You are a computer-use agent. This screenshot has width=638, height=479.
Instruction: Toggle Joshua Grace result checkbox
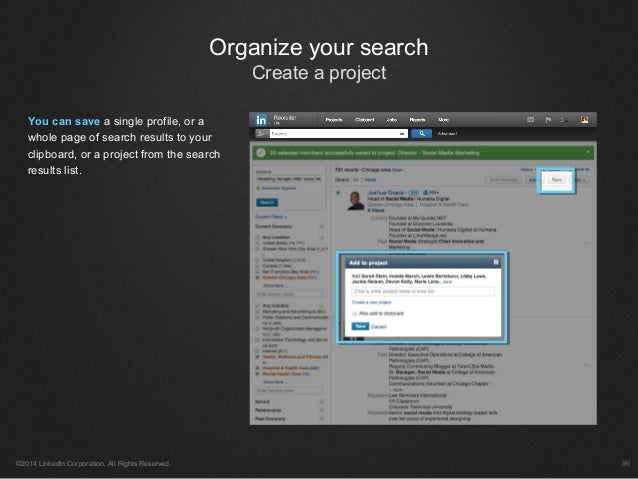click(x=338, y=192)
